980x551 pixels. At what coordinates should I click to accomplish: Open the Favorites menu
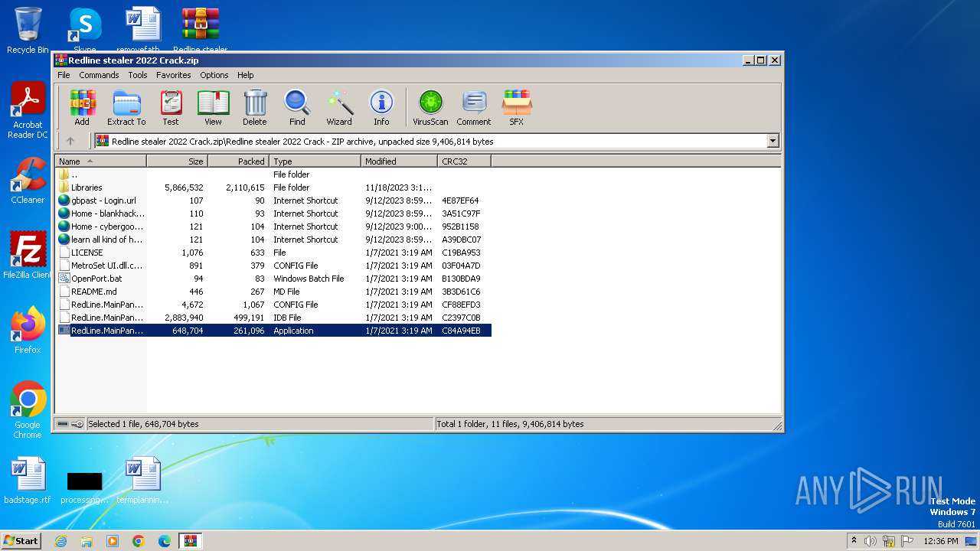(174, 75)
